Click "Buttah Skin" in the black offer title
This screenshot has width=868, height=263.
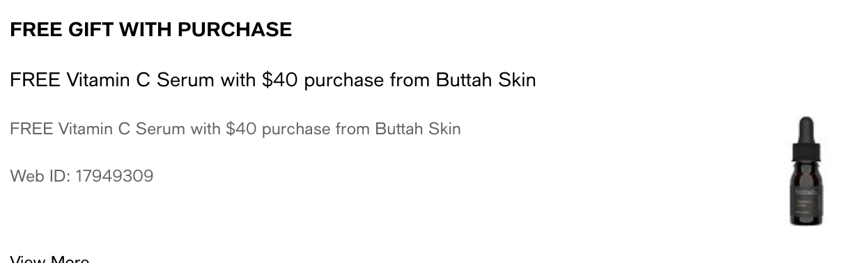(486, 80)
